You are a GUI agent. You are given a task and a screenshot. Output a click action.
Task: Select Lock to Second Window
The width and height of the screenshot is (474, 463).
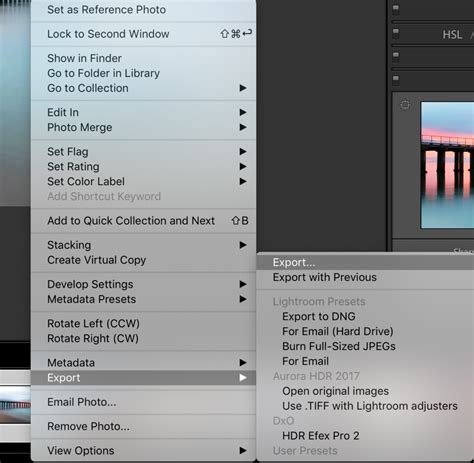[143, 34]
